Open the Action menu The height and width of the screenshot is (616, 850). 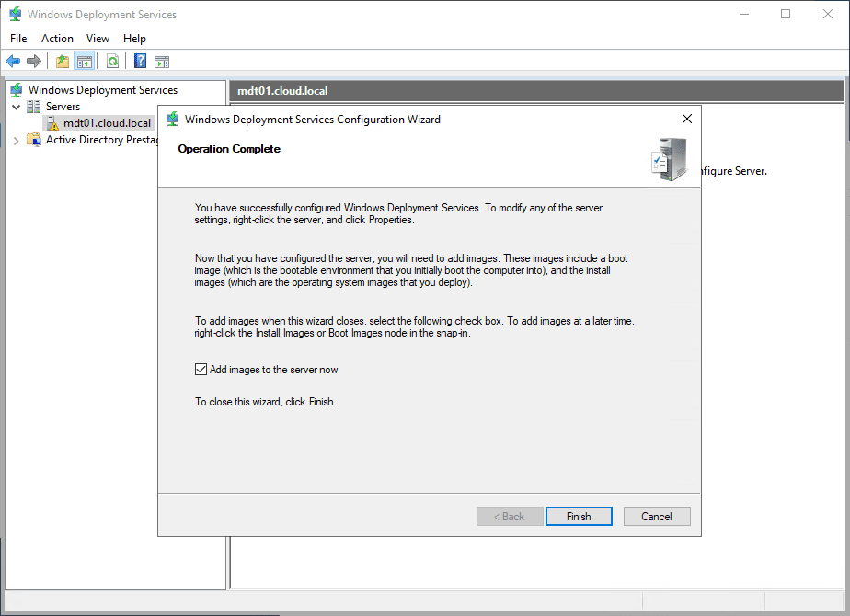point(57,39)
